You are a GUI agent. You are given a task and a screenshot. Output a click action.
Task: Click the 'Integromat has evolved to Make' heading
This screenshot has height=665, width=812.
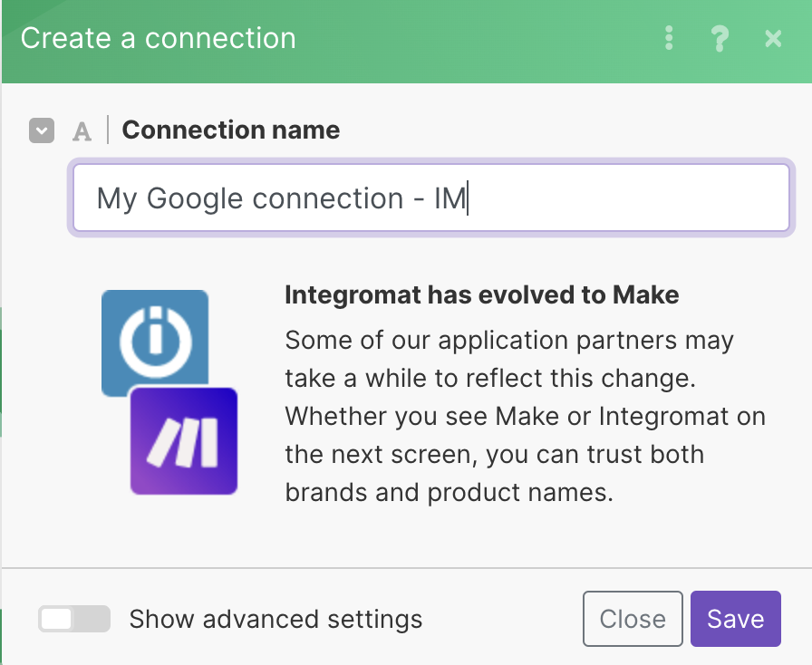[x=481, y=295]
